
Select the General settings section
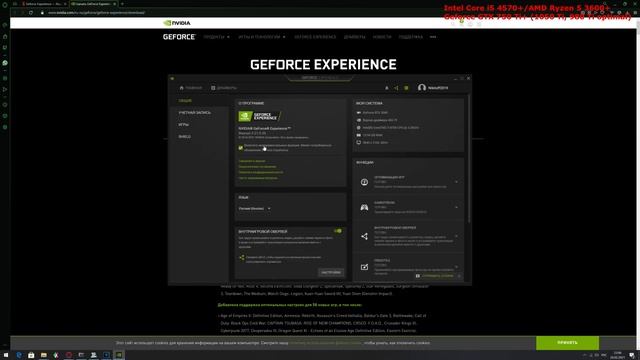(x=185, y=100)
